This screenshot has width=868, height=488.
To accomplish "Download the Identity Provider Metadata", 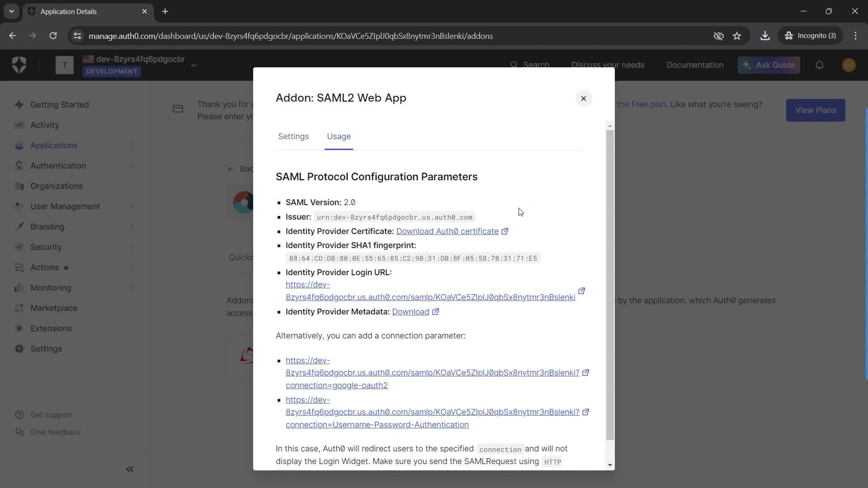I will pos(410,312).
